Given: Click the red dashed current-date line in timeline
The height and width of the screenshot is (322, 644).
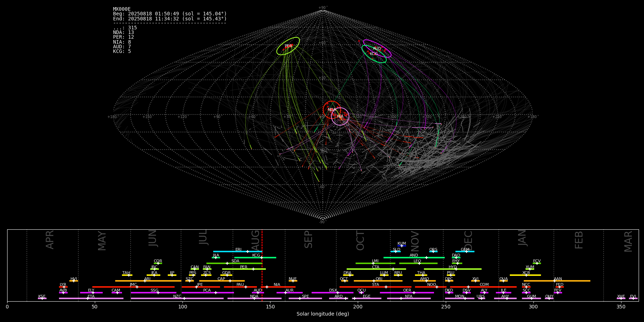Looking at the screenshot, I should click(262, 265).
